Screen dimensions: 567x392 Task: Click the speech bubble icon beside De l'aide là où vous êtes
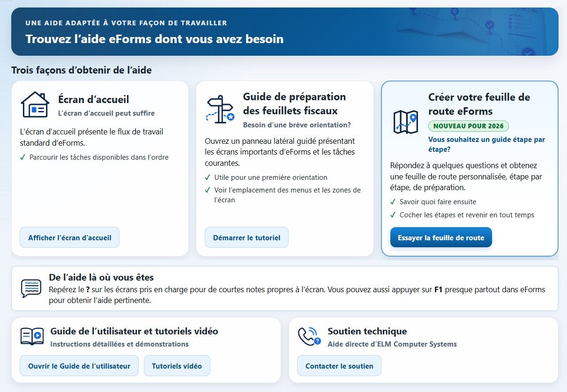(31, 288)
